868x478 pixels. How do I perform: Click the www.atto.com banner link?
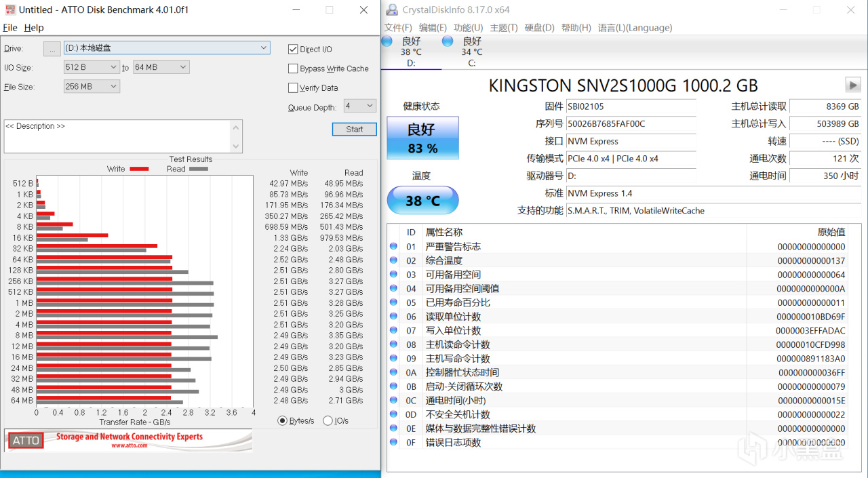[130, 445]
